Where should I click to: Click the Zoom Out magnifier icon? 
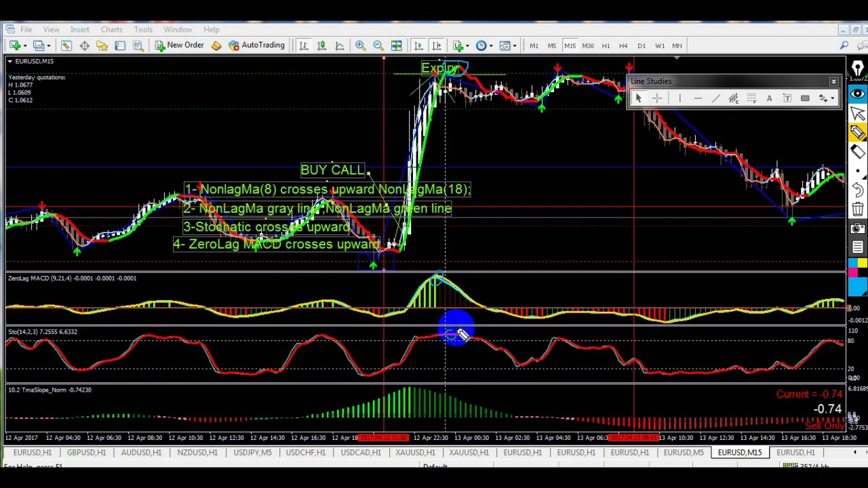point(378,45)
